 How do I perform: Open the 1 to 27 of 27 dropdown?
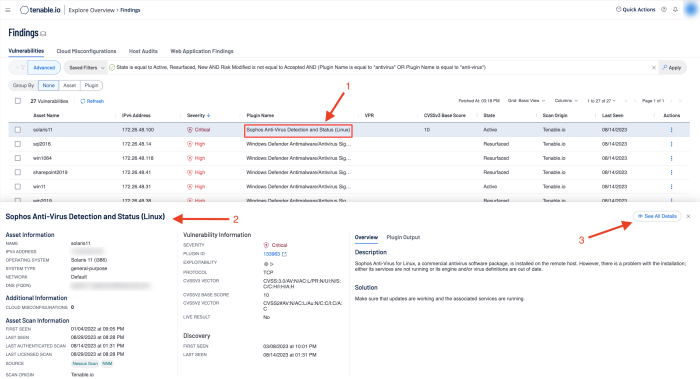click(601, 101)
